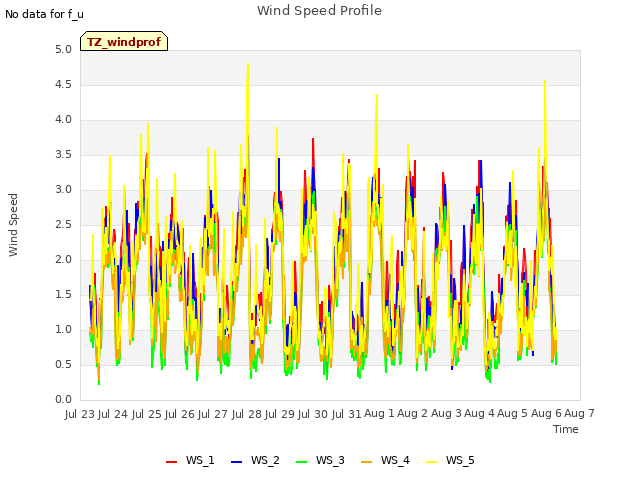Image resolution: width=640 pixels, height=480 pixels.
Task: Click the tallest yellow peak near Jul 28
Action: [248, 64]
